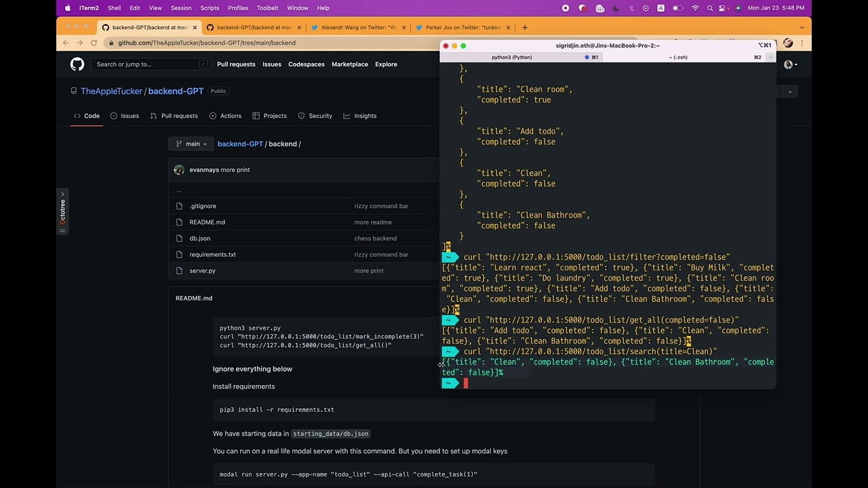Click the browser address bar
This screenshot has width=868, height=488.
pyautogui.click(x=271, y=43)
